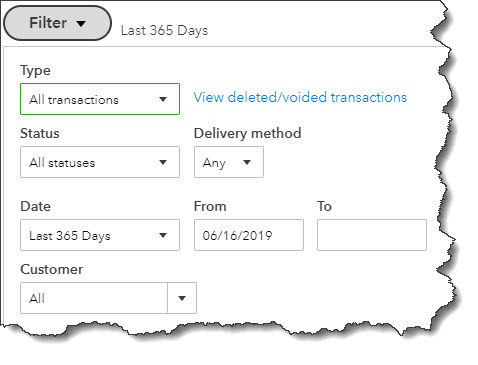This screenshot has width=478, height=365.
Task: Click the Filter button
Action: (57, 23)
